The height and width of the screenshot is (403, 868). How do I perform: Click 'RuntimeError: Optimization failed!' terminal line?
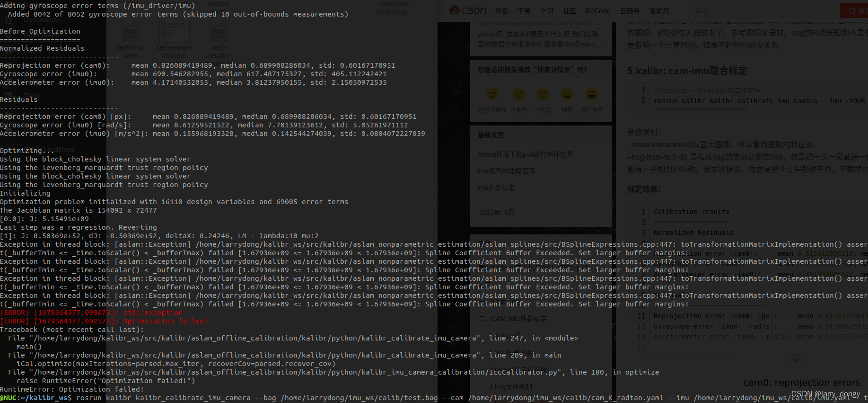tap(72, 389)
